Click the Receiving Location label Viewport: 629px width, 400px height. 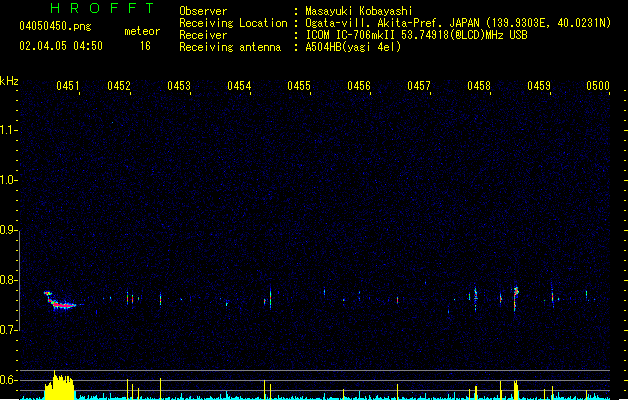click(x=233, y=23)
